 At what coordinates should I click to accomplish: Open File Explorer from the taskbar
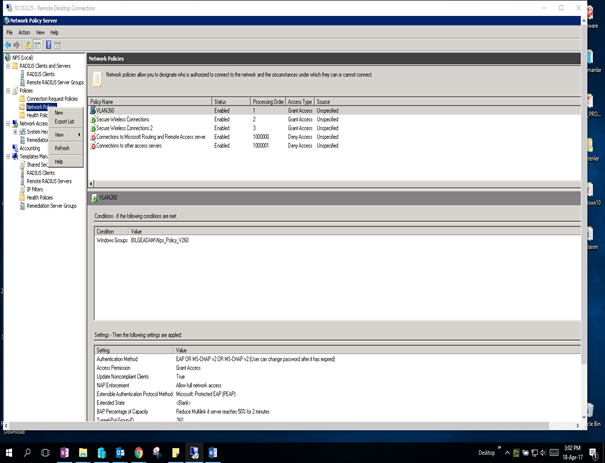(x=83, y=452)
